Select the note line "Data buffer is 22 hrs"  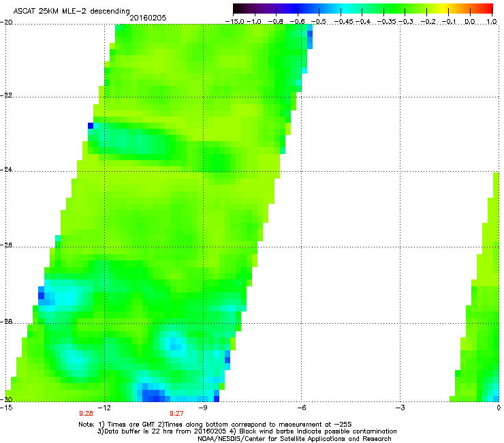[x=247, y=431]
